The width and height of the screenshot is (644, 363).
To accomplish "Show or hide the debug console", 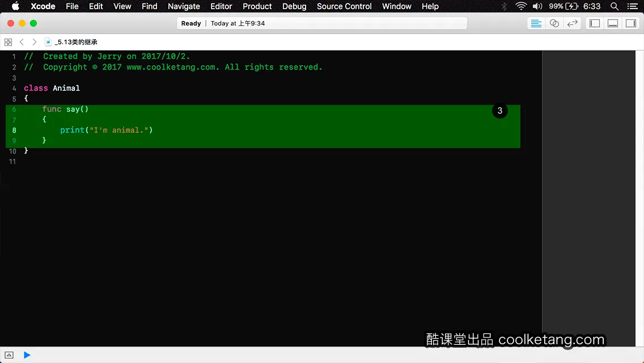I will [x=9, y=355].
